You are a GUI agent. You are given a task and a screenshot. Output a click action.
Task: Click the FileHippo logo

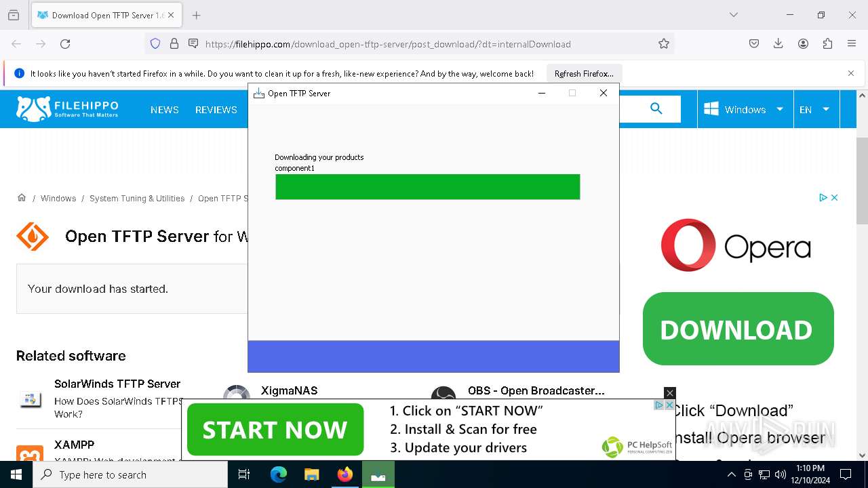tap(67, 108)
